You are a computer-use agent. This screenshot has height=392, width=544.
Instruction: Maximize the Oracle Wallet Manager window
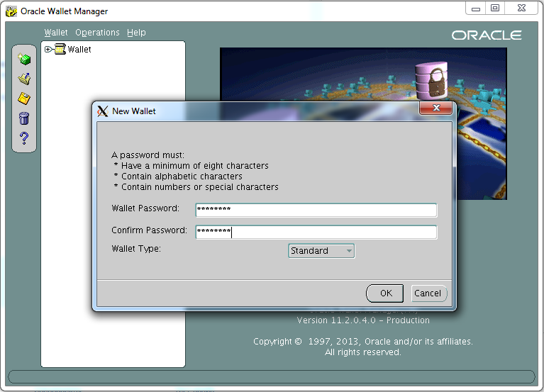495,9
